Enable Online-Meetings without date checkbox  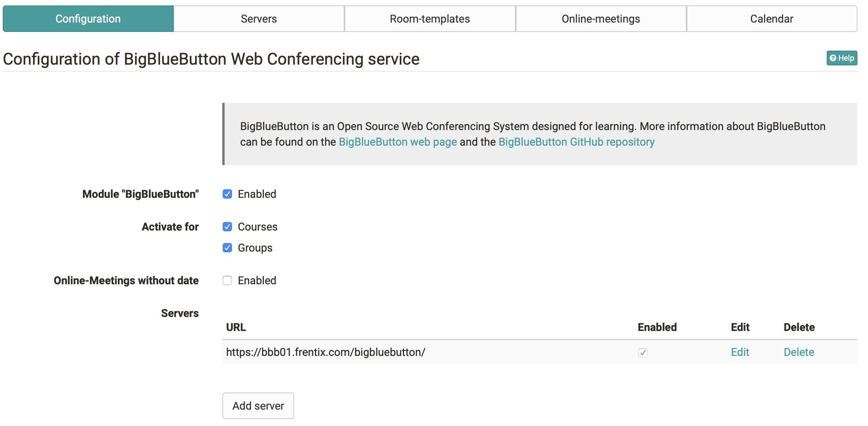pyautogui.click(x=227, y=280)
